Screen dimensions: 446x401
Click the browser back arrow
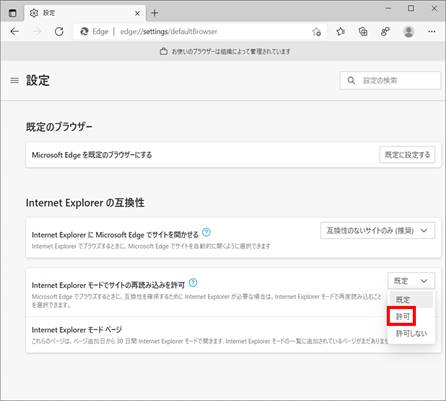15,32
